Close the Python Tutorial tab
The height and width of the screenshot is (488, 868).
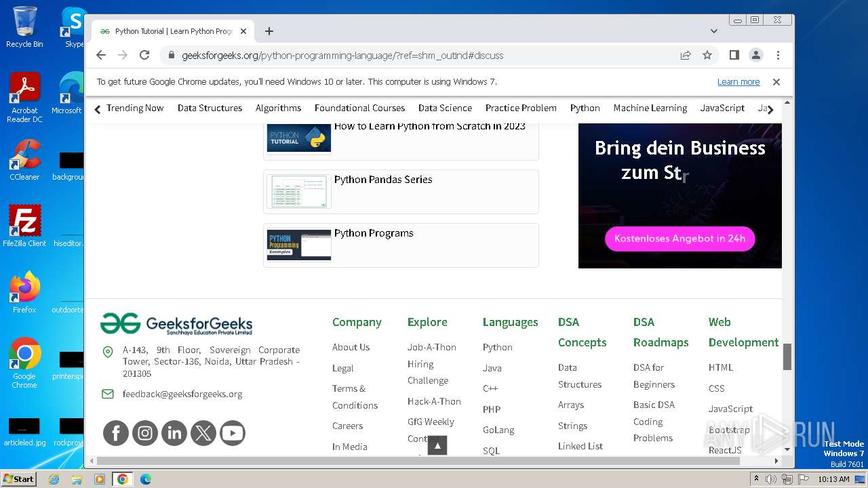pyautogui.click(x=243, y=31)
